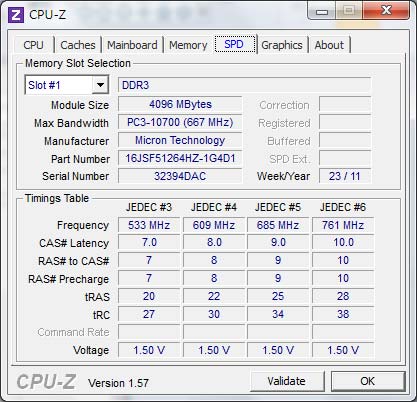This screenshot has height=402, width=417.
Task: Click the empty SPD Ext. field
Action: click(345, 158)
